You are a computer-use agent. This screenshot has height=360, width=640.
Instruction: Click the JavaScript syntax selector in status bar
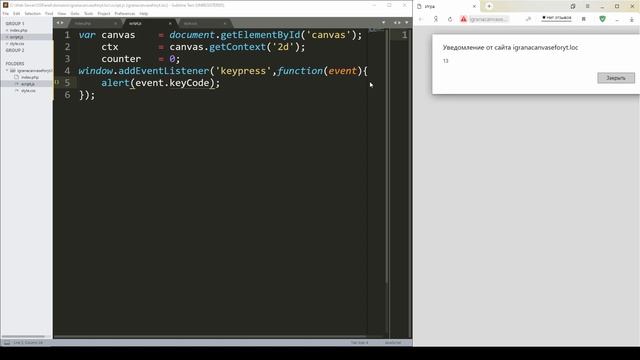(x=393, y=342)
